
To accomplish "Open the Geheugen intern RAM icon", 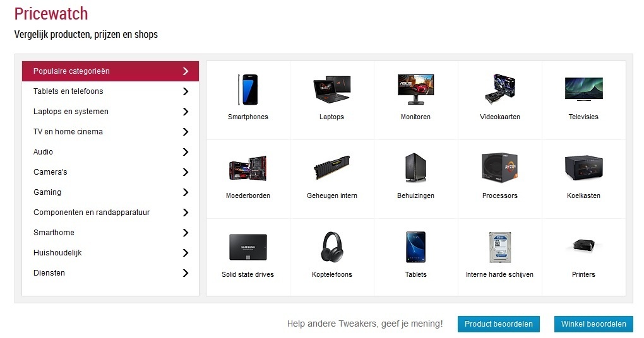I will point(332,168).
